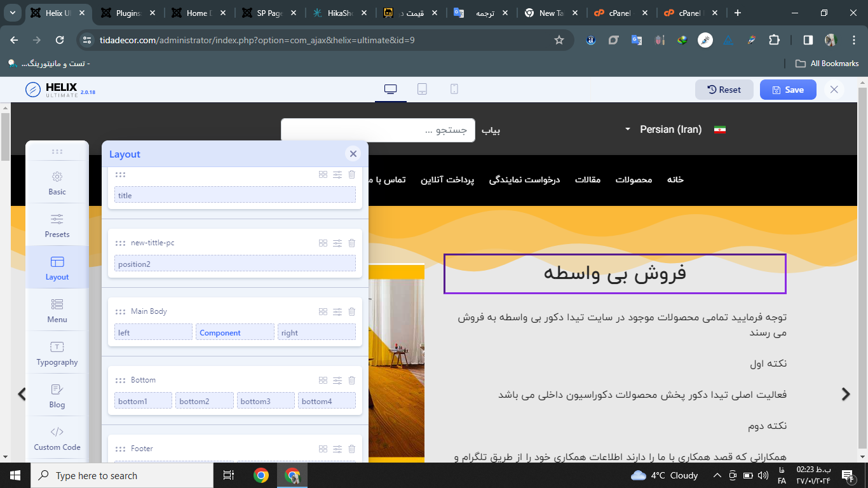
Task: Switch to the SP Page browser tab
Action: coord(269,13)
